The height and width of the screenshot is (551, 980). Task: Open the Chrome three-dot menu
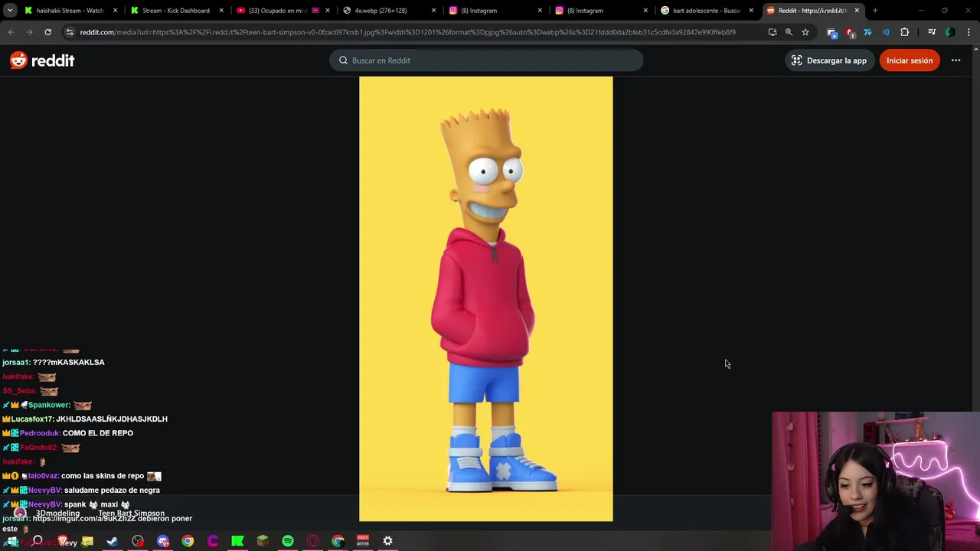(x=969, y=32)
